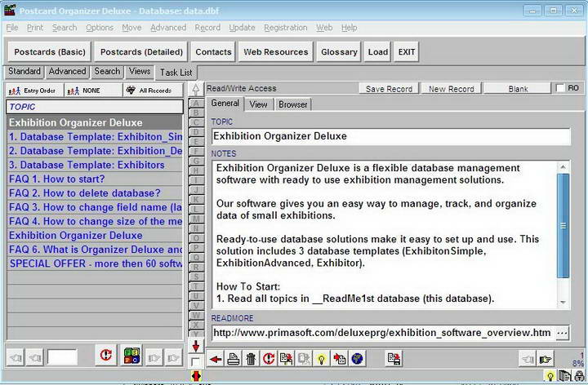This screenshot has width=588, height=385.
Task: Toggle the RO read-only checkbox
Action: (560, 88)
